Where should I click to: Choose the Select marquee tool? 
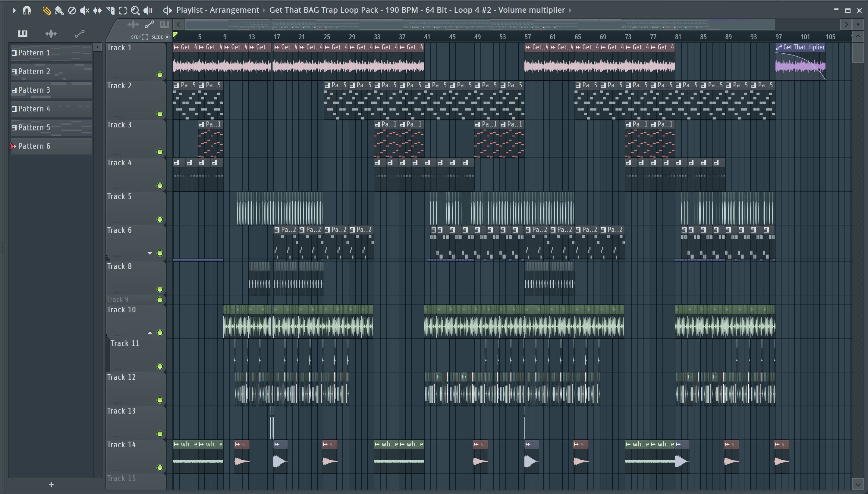(x=123, y=11)
